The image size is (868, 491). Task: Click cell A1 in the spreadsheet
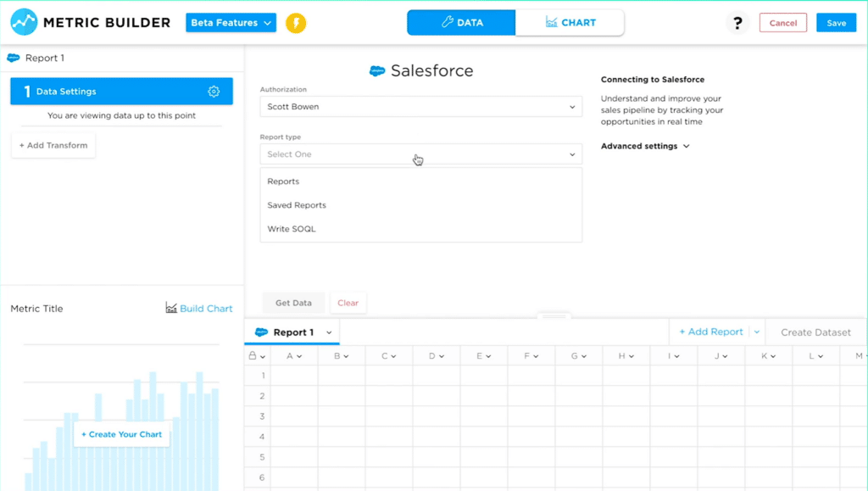(x=294, y=376)
